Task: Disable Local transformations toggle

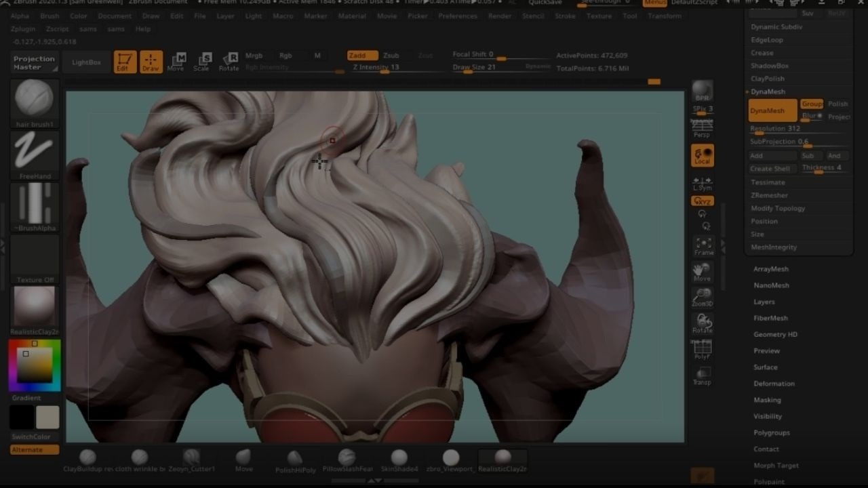Action: point(702,155)
